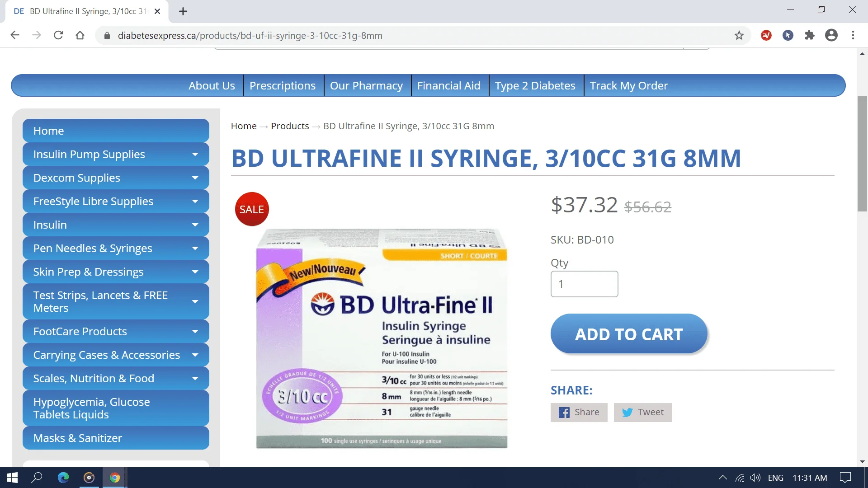The image size is (868, 488).
Task: Open the 11:31 AM taskbar clock
Action: [x=810, y=478]
